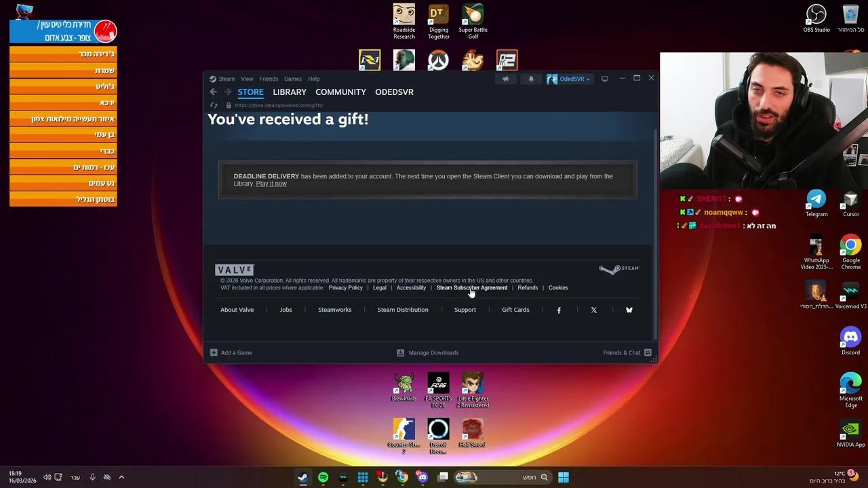
Task: Switch to the LIBRARY tab
Action: (x=290, y=91)
